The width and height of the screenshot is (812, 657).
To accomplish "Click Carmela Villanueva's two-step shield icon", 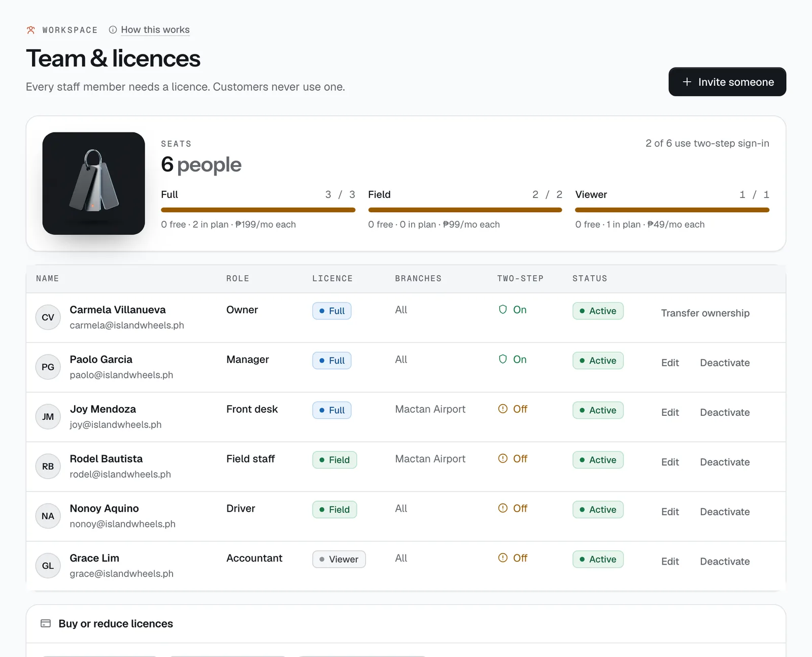I will coord(503,310).
